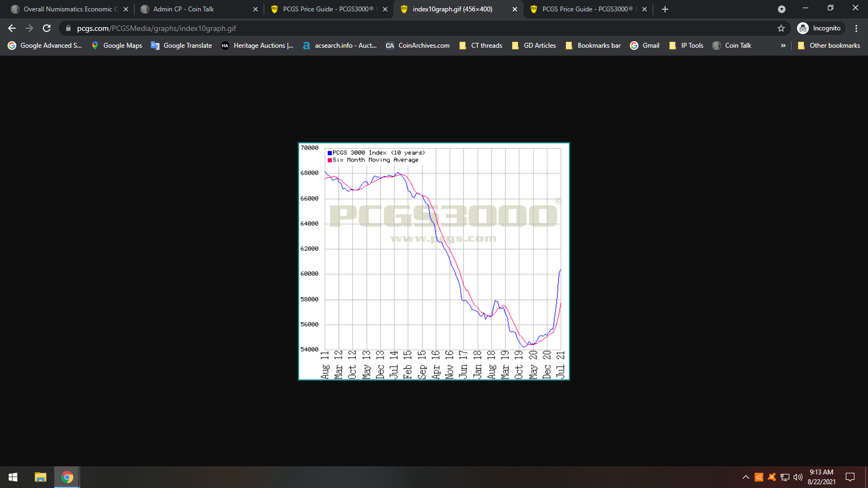The width and height of the screenshot is (868, 488).
Task: Close the Overall Numismatics Economic tab
Action: tap(126, 9)
